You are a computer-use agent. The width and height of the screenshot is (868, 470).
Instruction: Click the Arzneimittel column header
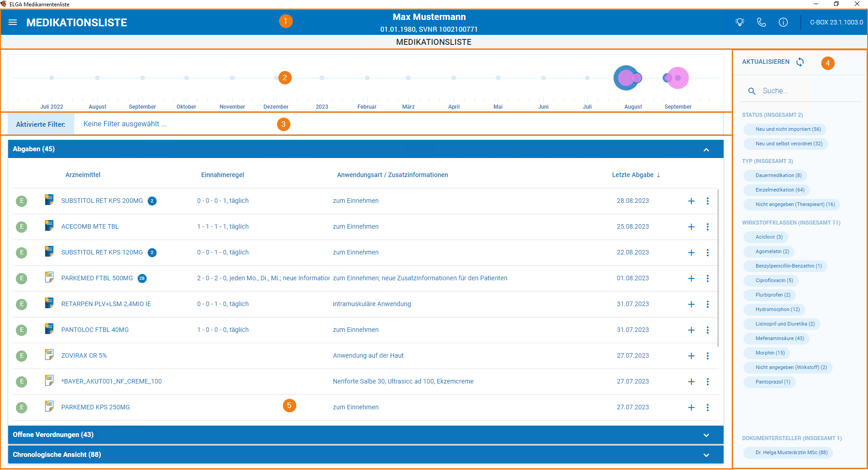click(83, 175)
